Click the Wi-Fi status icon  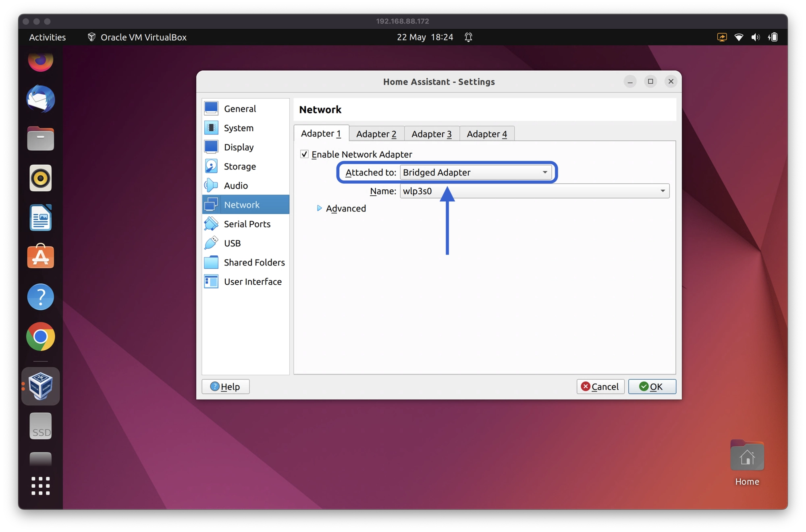click(x=739, y=37)
